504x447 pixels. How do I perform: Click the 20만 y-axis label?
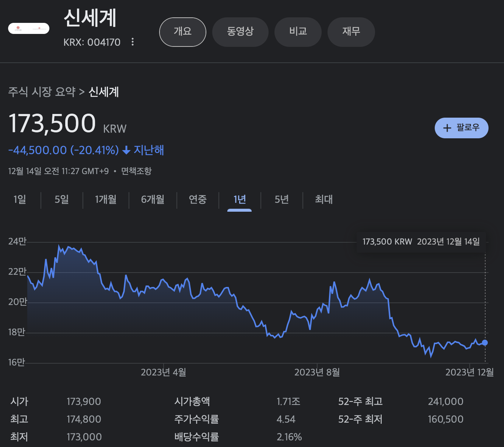point(18,302)
